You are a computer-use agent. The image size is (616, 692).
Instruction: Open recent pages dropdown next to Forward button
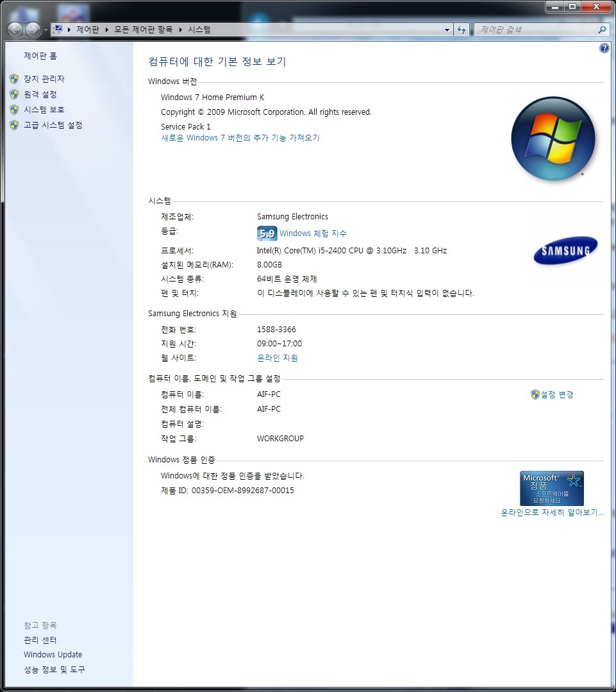pos(46,30)
